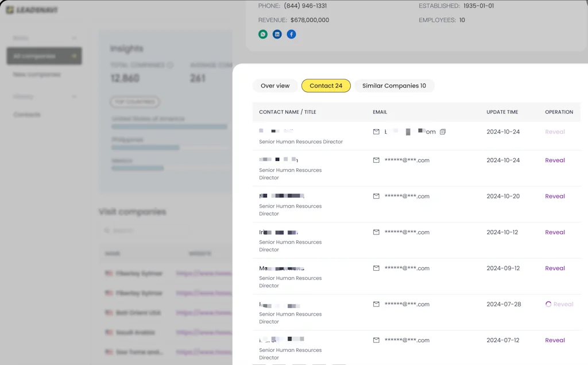Image resolution: width=588 pixels, height=365 pixels.
Task: Click the flag icon beside Saudi Arabia entry
Action: pyautogui.click(x=109, y=332)
